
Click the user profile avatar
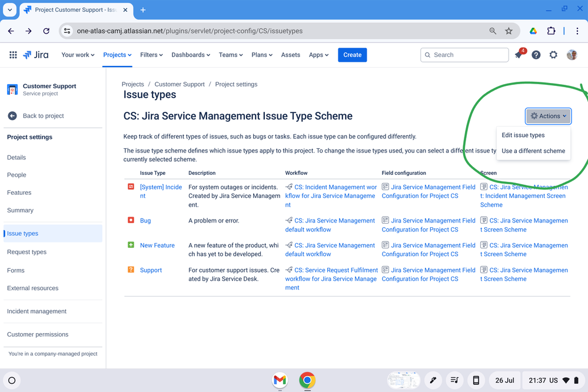click(x=572, y=55)
